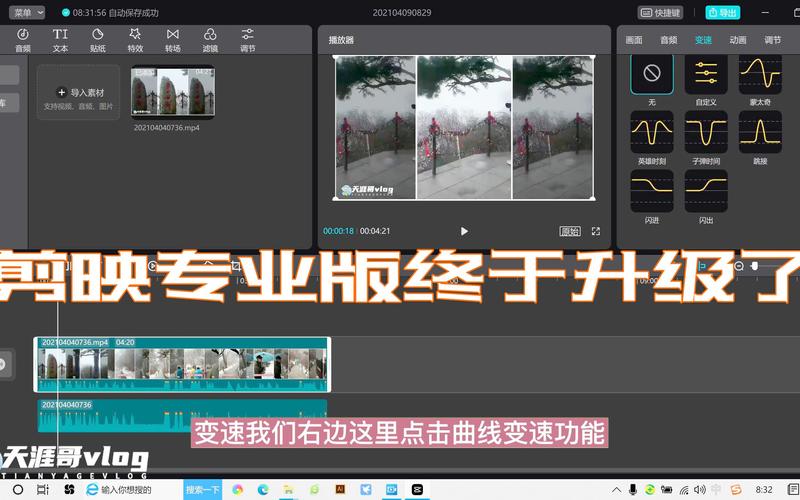Click the timeline zoom out magnifier icon
800x500 pixels.
tap(738, 266)
